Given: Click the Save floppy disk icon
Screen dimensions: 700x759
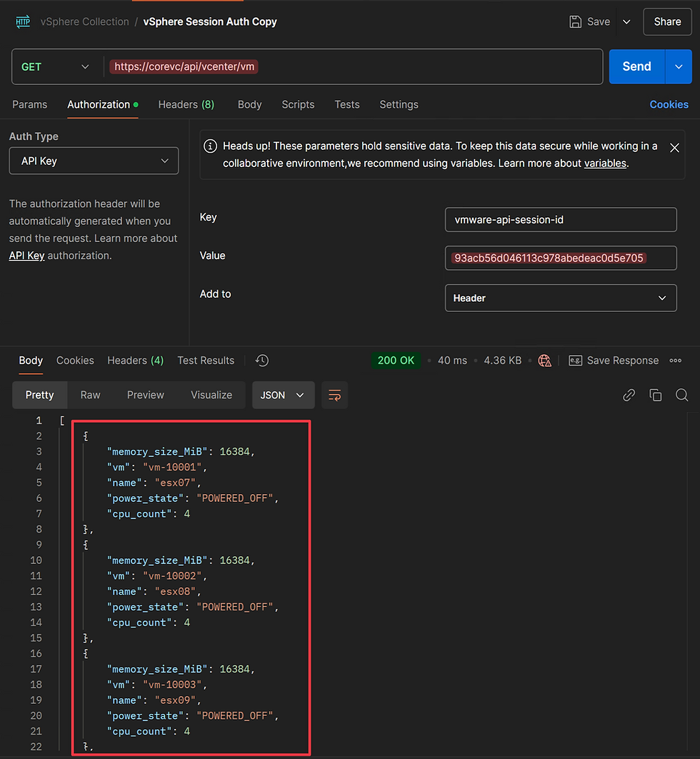Looking at the screenshot, I should pyautogui.click(x=575, y=22).
